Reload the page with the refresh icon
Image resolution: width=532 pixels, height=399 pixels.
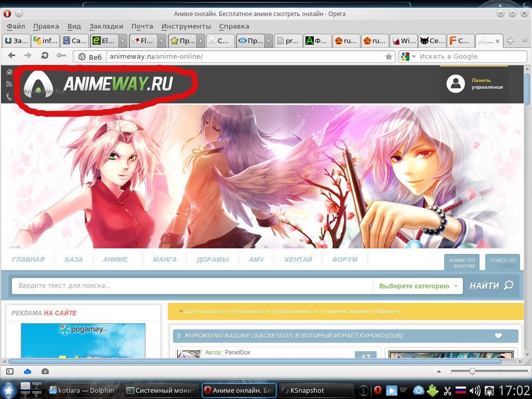[45, 56]
